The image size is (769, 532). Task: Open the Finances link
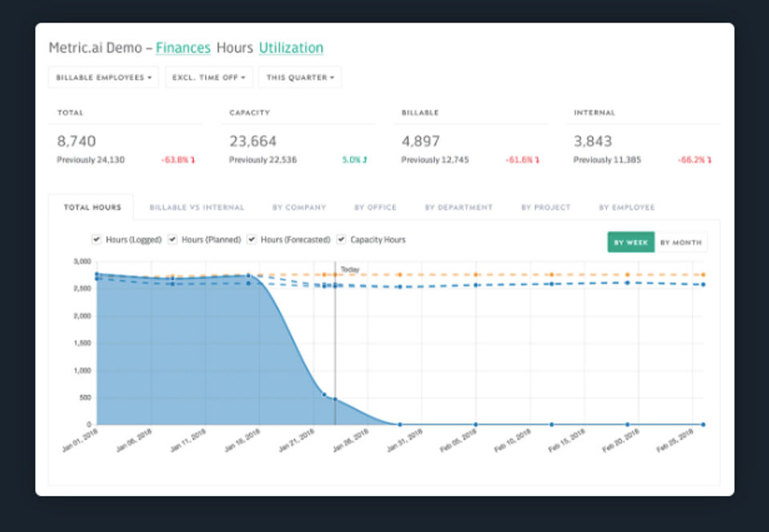(183, 48)
